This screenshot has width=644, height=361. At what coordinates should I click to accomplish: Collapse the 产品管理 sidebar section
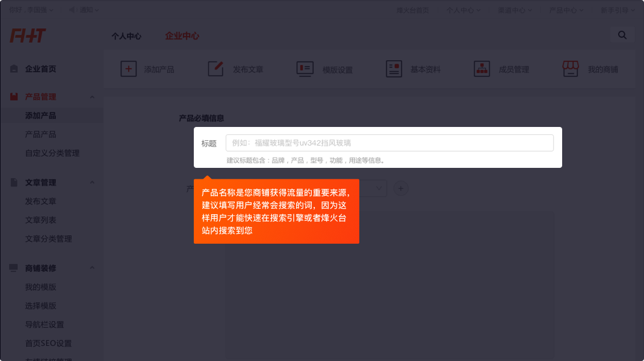point(92,97)
